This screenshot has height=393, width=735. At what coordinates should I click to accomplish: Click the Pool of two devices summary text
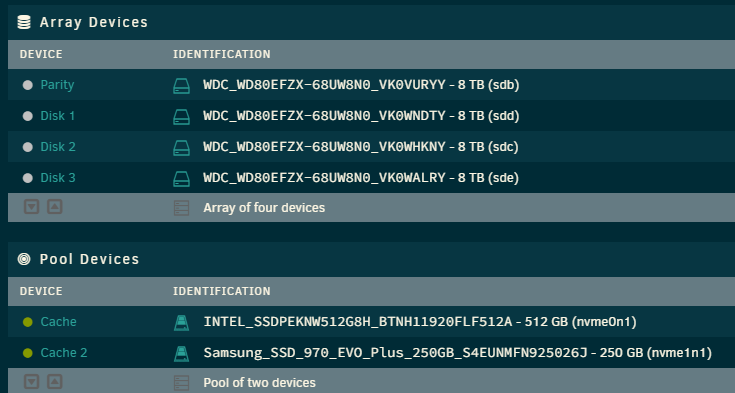click(x=260, y=383)
